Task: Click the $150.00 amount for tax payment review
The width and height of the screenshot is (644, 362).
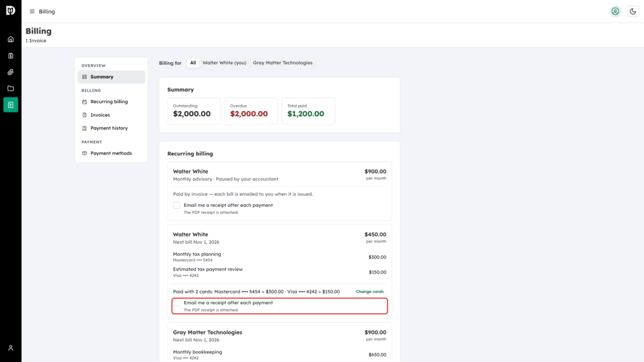Action: [x=377, y=272]
